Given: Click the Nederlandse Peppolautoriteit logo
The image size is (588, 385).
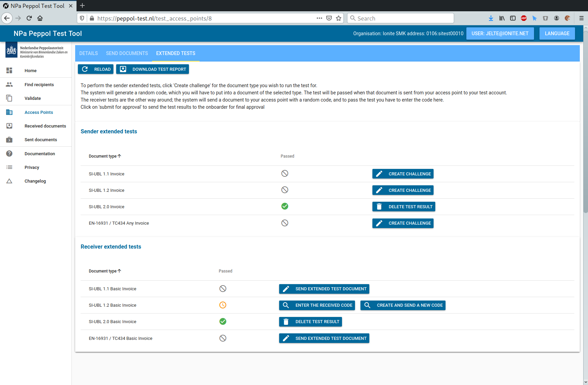Looking at the screenshot, I should (37, 51).
